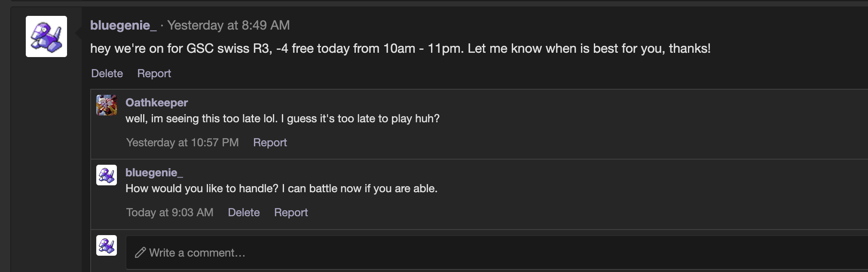Click the pencil icon in comment box
The height and width of the screenshot is (272, 868).
(140, 253)
